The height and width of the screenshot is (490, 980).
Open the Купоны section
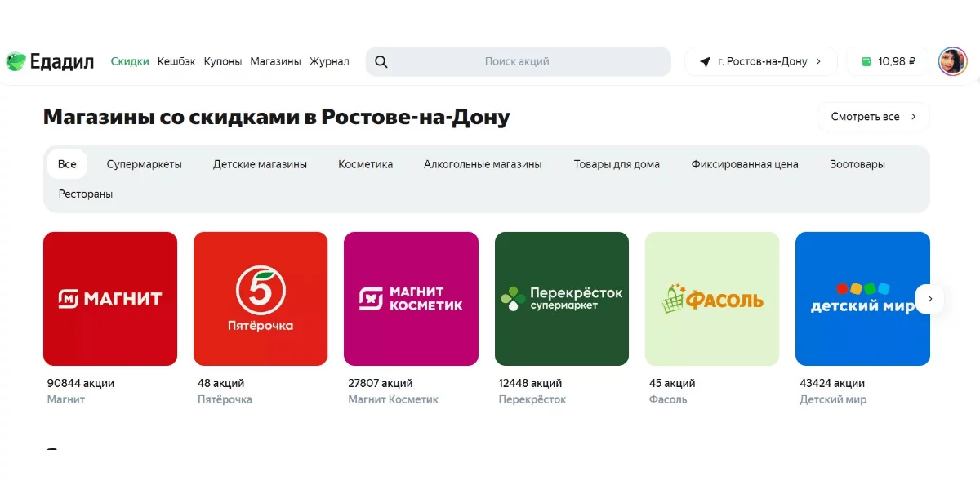(x=223, y=61)
